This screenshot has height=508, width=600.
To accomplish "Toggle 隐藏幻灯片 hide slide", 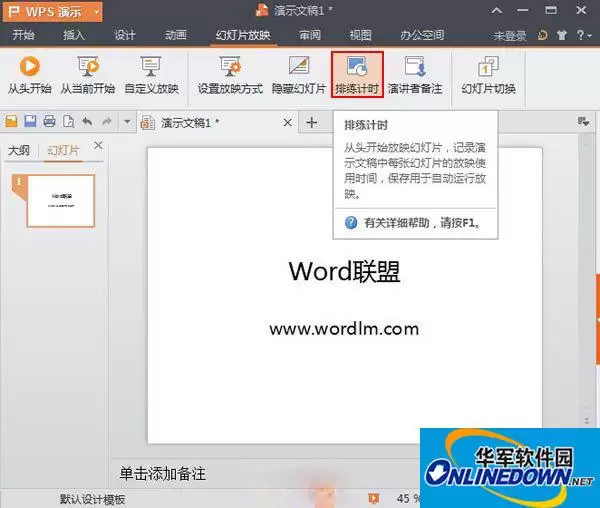I will pyautogui.click(x=298, y=76).
